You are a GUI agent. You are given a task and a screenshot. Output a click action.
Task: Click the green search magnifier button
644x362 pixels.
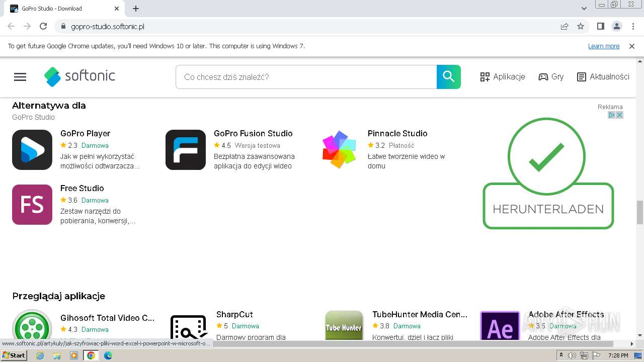click(x=448, y=77)
